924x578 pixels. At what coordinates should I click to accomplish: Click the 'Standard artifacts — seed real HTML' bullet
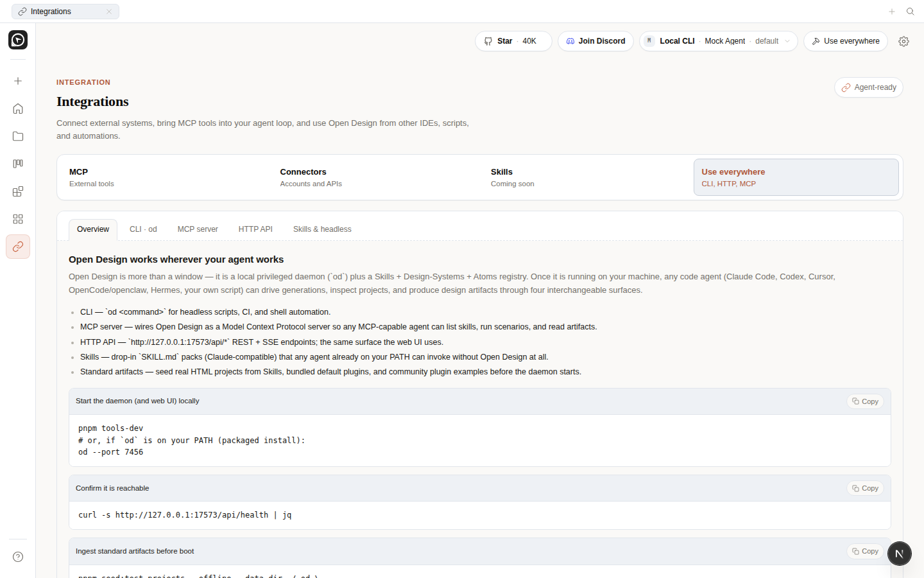[x=330, y=372]
